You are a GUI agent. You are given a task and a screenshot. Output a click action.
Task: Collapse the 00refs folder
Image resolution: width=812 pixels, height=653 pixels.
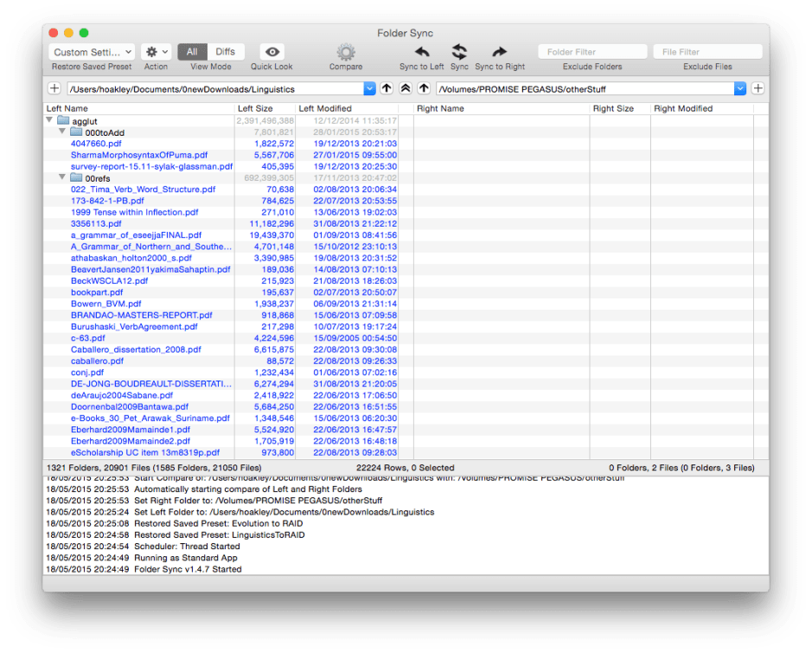(61, 176)
